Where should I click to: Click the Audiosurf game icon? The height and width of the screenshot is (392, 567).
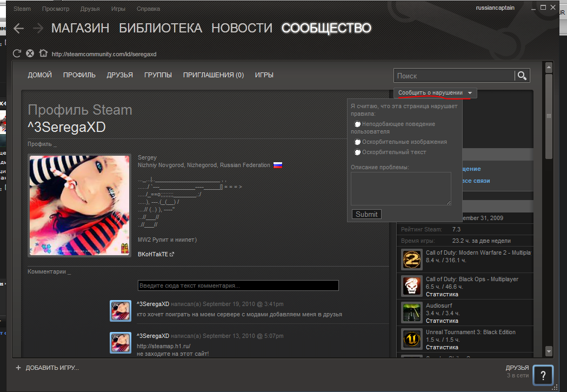(x=412, y=313)
